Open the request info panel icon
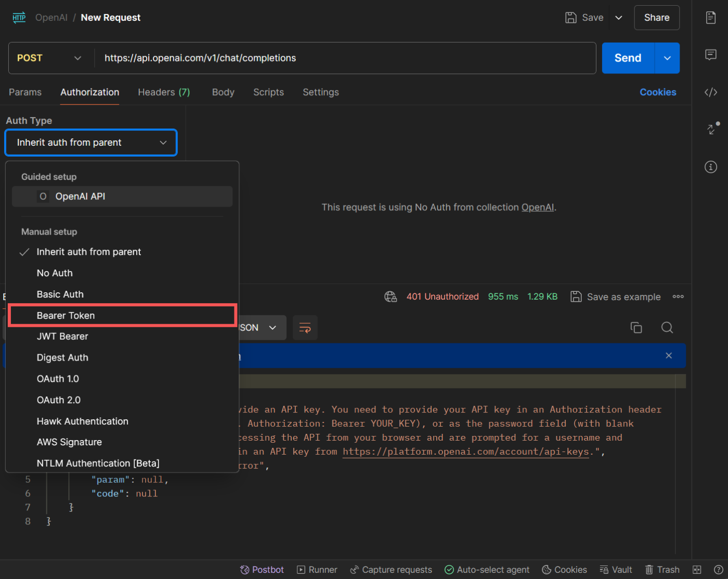This screenshot has height=579, width=728. (711, 167)
